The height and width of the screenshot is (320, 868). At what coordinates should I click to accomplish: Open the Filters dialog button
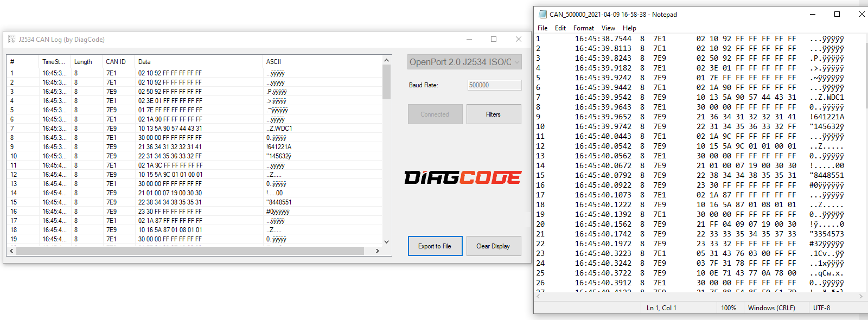tap(493, 114)
